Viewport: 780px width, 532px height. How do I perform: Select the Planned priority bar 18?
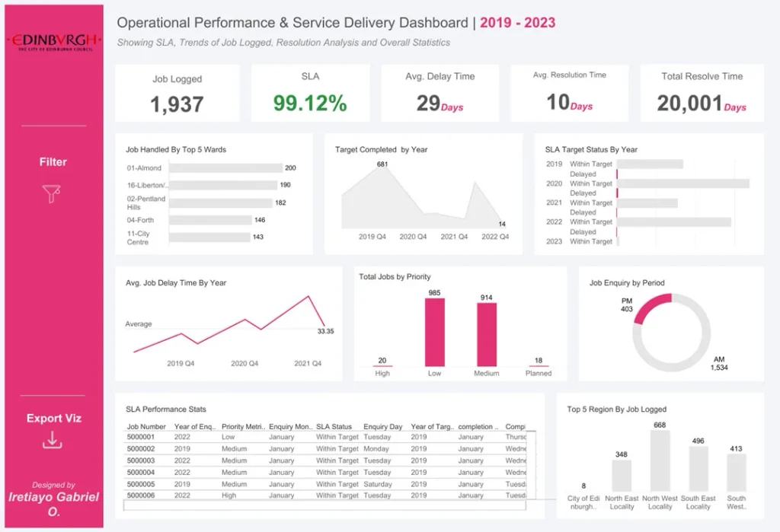coord(539,366)
